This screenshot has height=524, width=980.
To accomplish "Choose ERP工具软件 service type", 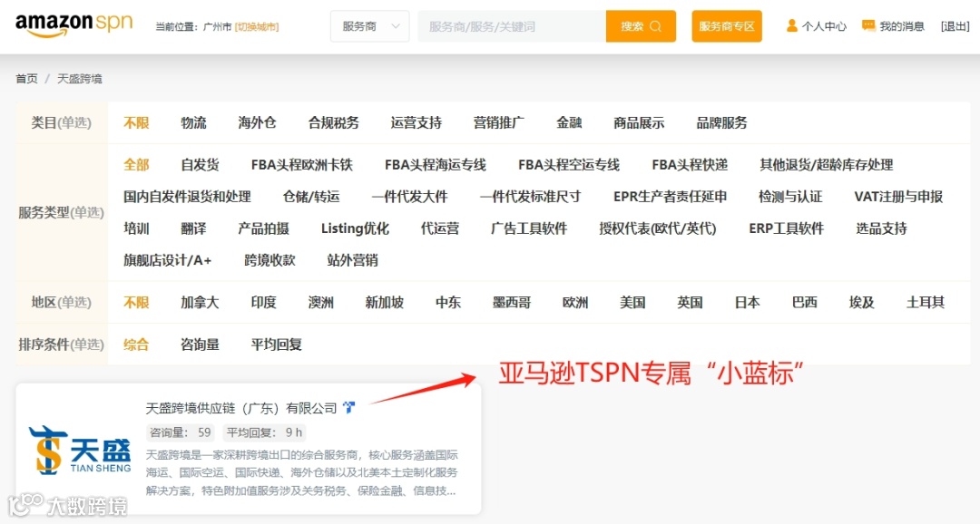I will [786, 228].
